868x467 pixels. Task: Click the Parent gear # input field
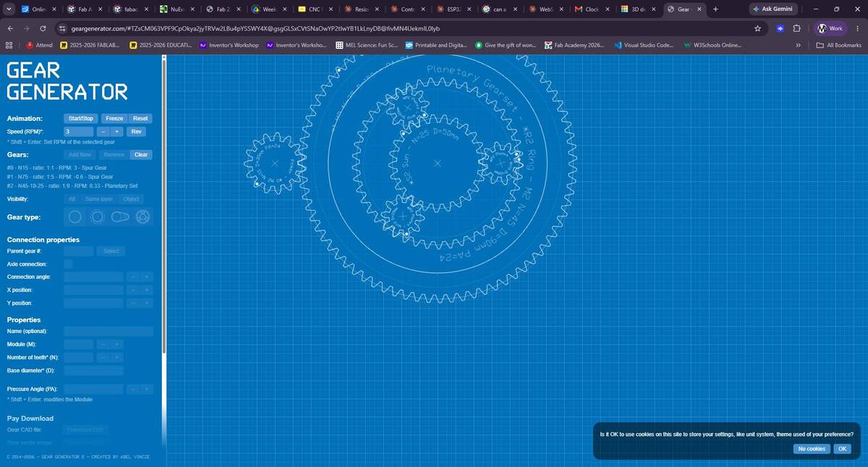click(x=78, y=251)
